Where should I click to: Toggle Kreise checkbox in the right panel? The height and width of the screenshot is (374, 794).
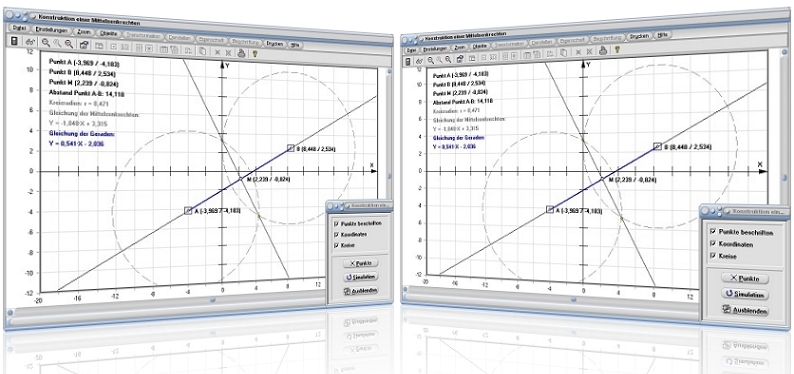[713, 256]
